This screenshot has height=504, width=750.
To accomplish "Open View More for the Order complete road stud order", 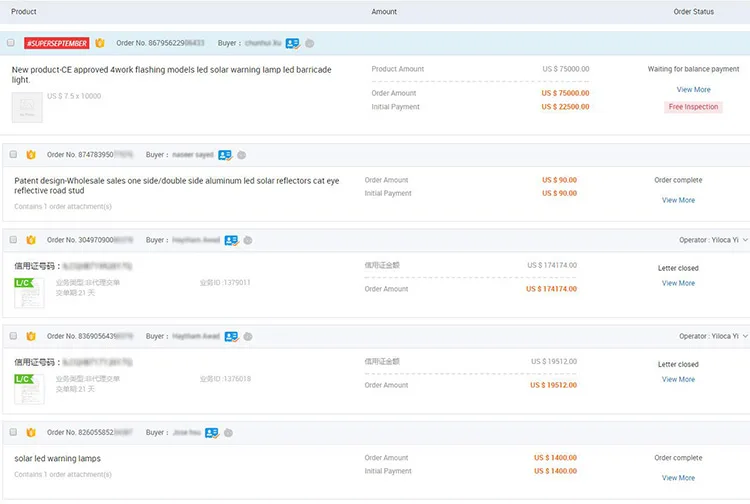I will click(x=678, y=200).
